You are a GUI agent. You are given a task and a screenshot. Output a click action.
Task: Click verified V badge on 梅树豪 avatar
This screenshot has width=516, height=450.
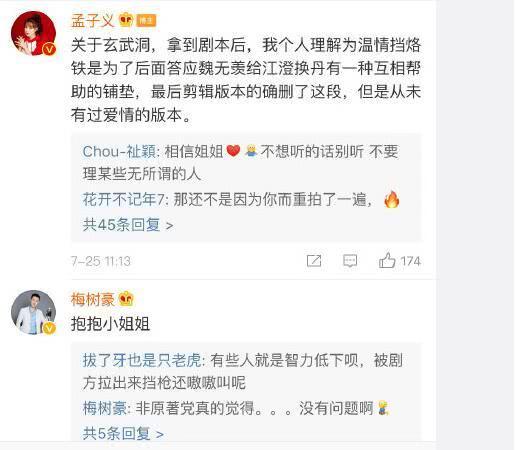[49, 328]
